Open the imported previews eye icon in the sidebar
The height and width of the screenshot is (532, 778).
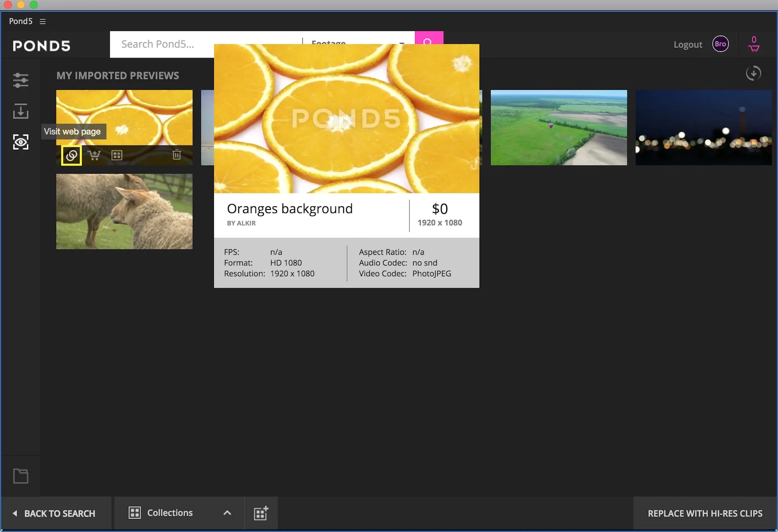pyautogui.click(x=21, y=142)
